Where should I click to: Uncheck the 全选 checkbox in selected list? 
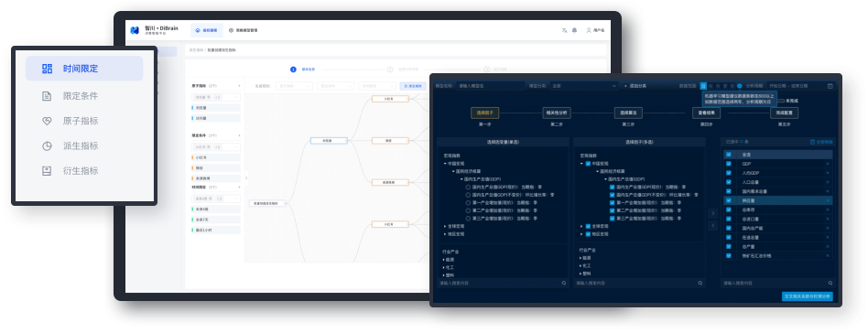click(729, 155)
